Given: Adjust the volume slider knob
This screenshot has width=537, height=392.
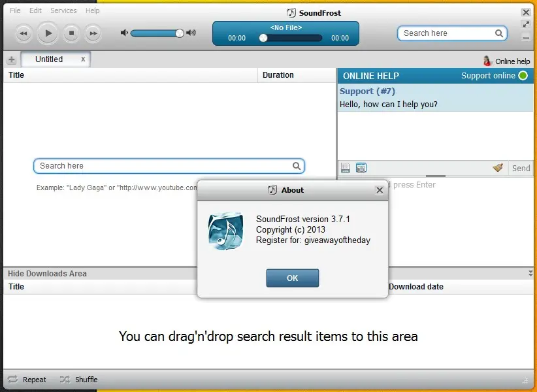Looking at the screenshot, I should (180, 33).
